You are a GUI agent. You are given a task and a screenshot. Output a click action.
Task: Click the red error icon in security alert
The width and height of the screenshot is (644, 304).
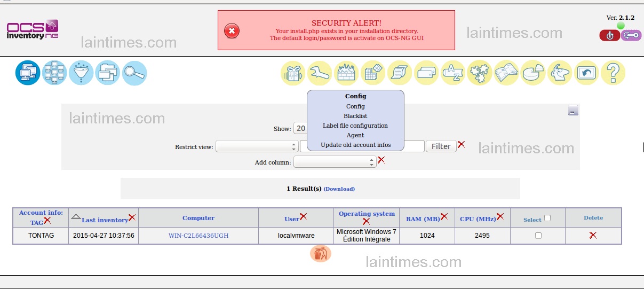tap(232, 31)
